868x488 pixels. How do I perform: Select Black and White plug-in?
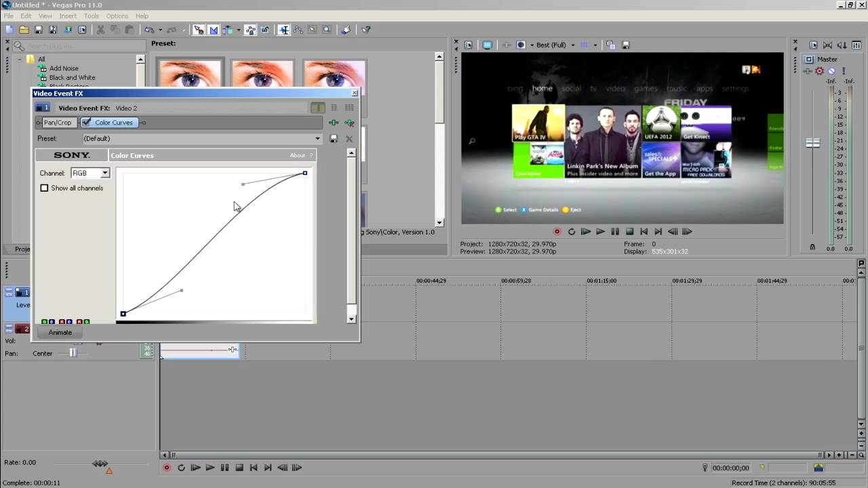coord(72,78)
